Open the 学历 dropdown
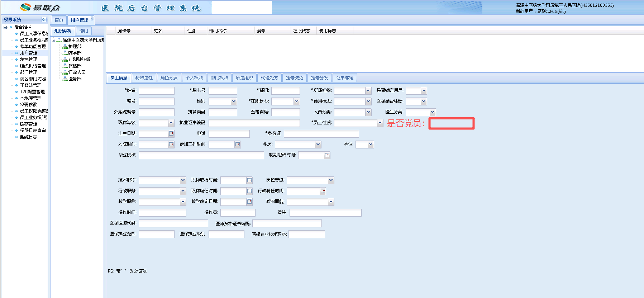This screenshot has width=644, height=298. [318, 145]
